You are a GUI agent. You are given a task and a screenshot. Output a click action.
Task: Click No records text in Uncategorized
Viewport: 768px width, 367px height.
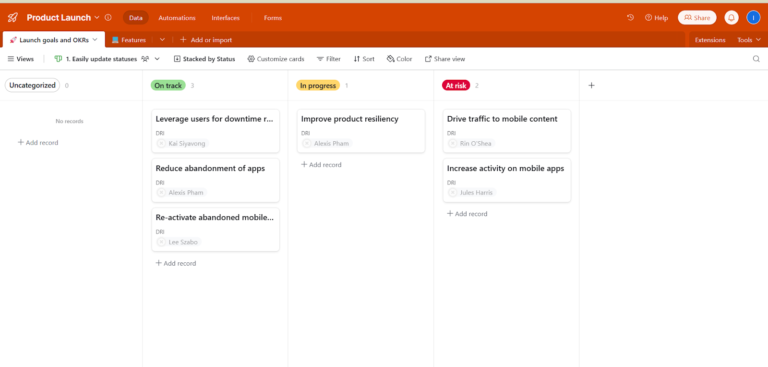point(70,121)
